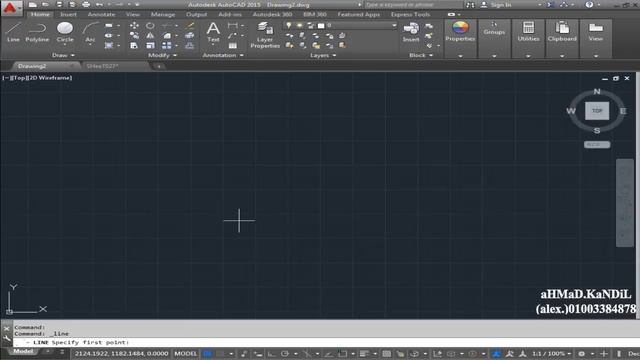Select the Polyline tool
640x360 pixels.
coord(37,33)
